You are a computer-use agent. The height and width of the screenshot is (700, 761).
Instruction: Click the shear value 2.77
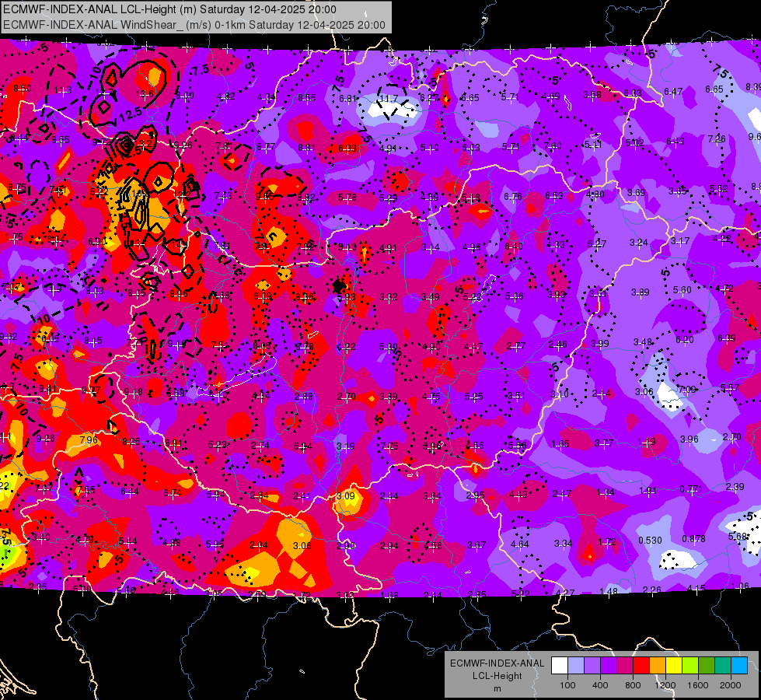pos(516,346)
